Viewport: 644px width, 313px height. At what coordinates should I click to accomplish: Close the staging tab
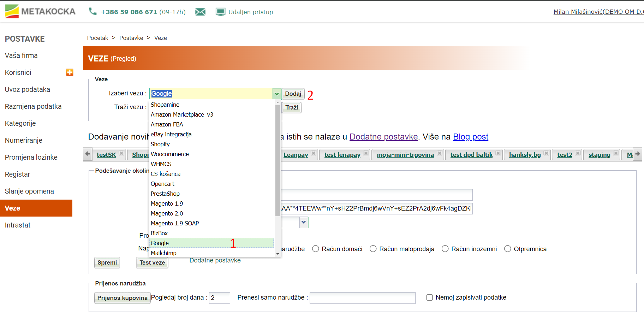click(616, 153)
